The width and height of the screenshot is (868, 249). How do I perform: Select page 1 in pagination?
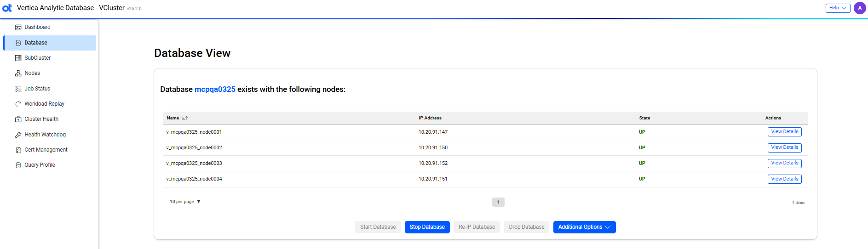[x=498, y=202]
